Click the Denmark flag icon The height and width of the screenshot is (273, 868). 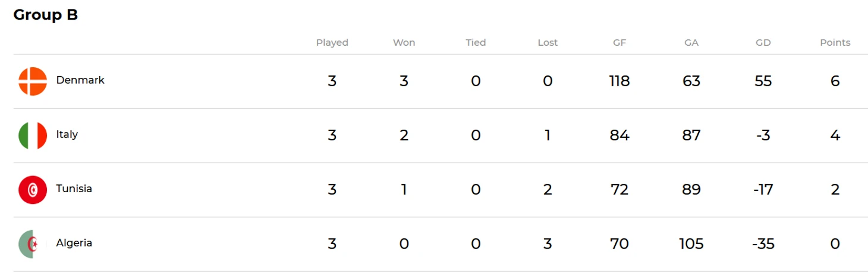coord(33,81)
